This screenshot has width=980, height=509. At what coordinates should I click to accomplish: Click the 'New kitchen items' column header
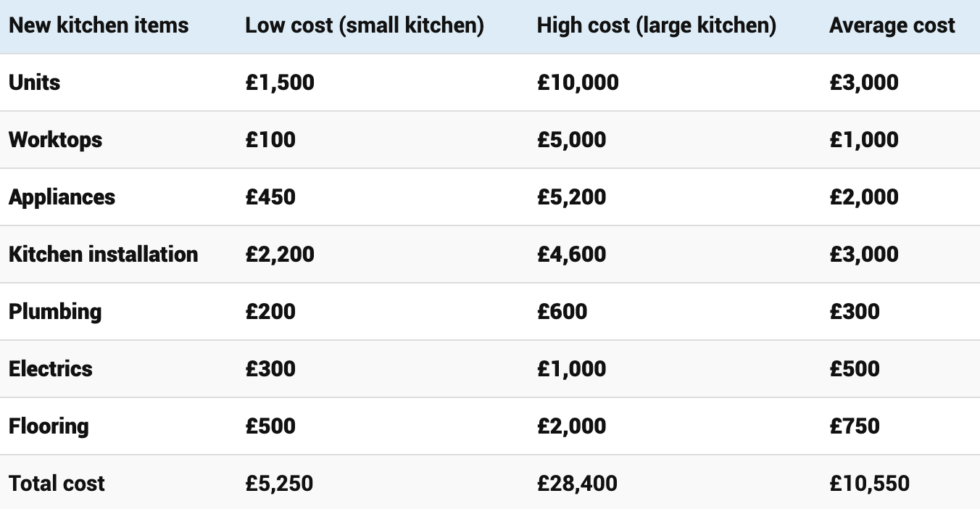coord(99,25)
